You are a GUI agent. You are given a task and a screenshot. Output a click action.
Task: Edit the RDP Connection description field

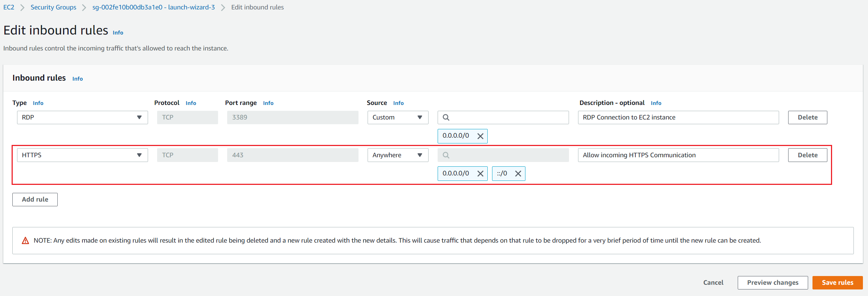(x=678, y=118)
